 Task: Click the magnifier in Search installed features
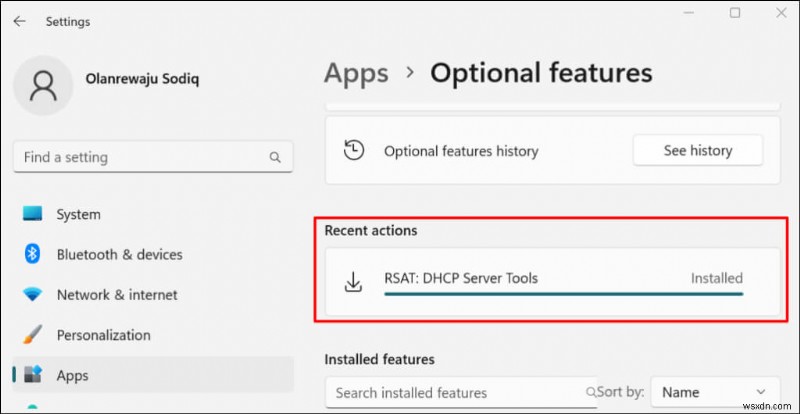[591, 392]
